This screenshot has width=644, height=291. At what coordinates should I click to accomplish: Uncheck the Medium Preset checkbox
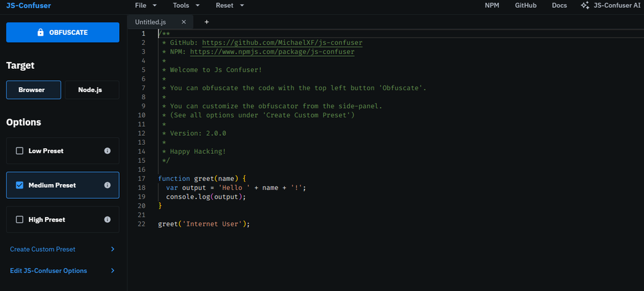19,185
